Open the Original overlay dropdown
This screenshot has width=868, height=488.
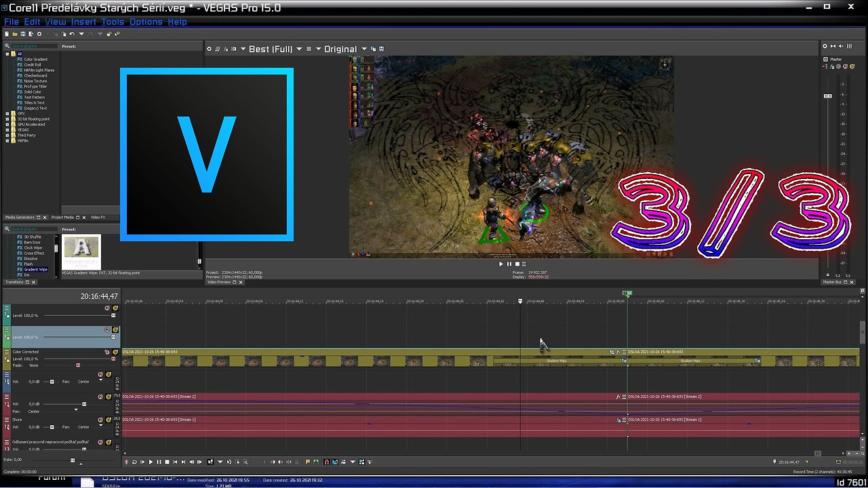point(364,49)
